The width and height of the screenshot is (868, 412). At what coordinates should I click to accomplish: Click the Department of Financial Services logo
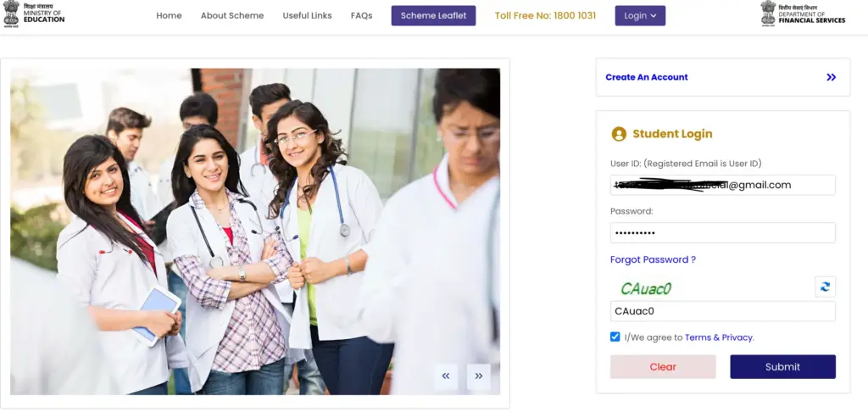pyautogui.click(x=804, y=14)
